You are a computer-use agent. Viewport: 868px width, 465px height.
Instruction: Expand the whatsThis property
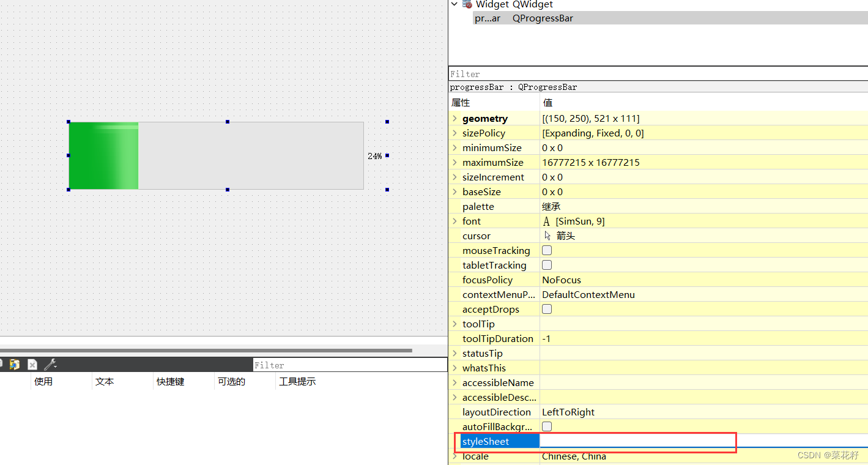tap(454, 368)
